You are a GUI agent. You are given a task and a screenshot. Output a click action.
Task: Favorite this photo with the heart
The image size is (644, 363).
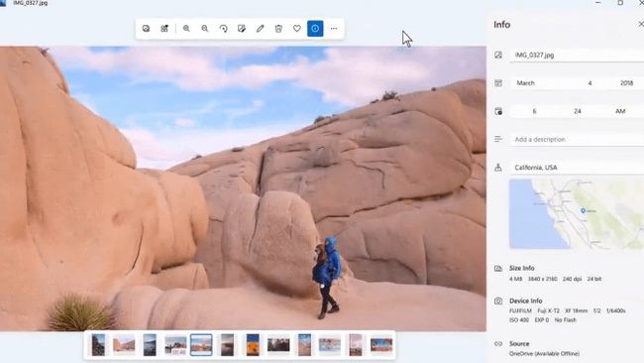tap(297, 29)
